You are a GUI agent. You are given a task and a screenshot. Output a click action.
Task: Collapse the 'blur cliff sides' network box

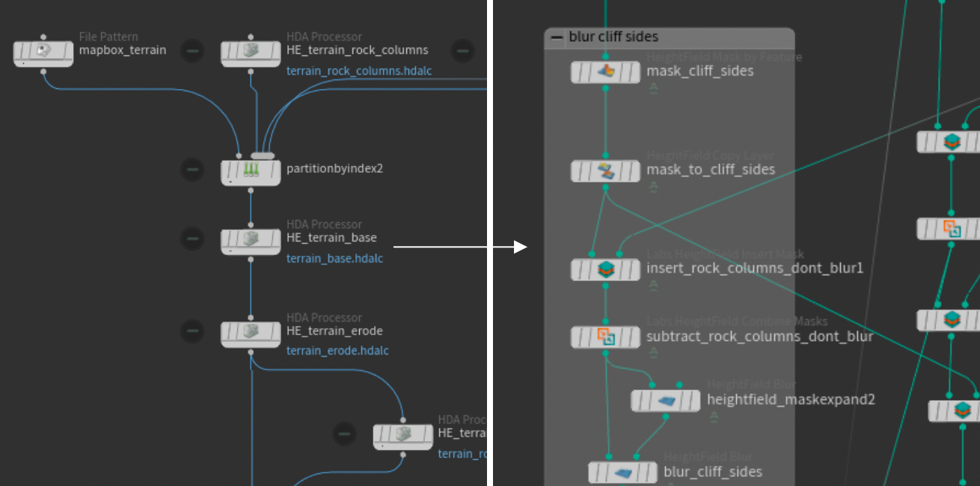557,37
